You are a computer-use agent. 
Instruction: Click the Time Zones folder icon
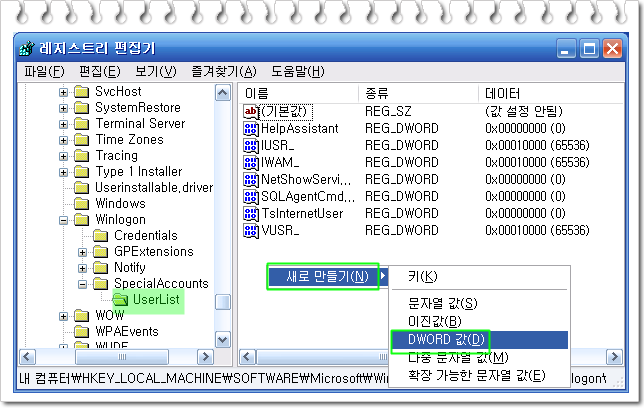tap(81, 140)
